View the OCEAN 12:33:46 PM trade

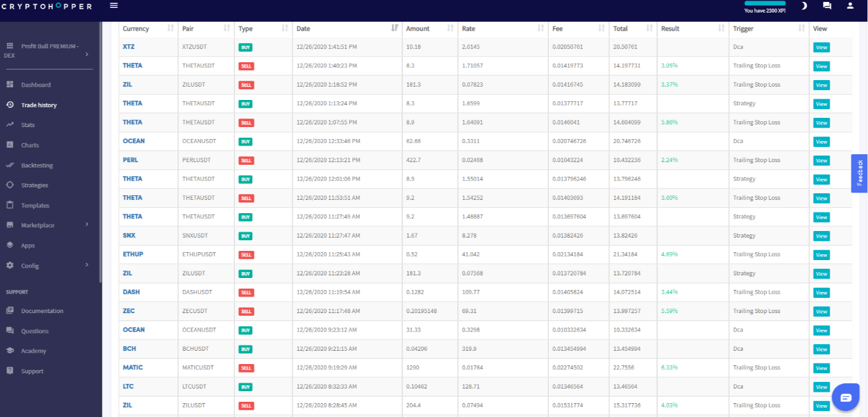(x=821, y=142)
